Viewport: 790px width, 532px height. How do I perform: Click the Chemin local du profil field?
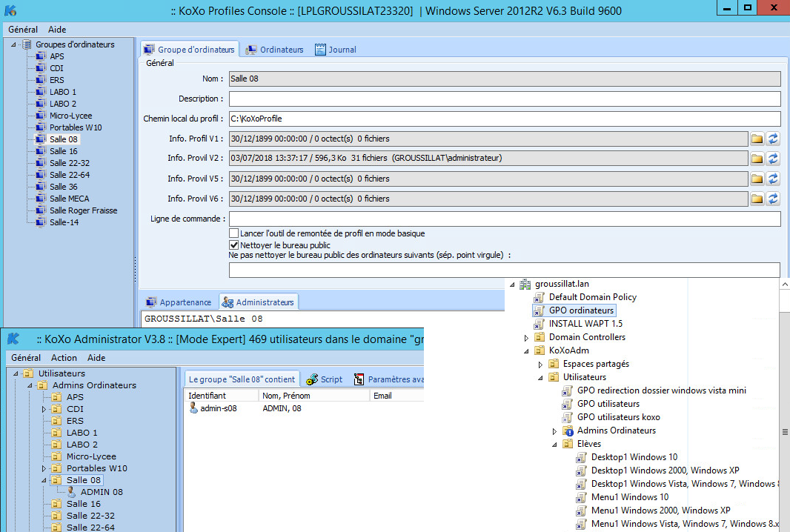point(505,119)
